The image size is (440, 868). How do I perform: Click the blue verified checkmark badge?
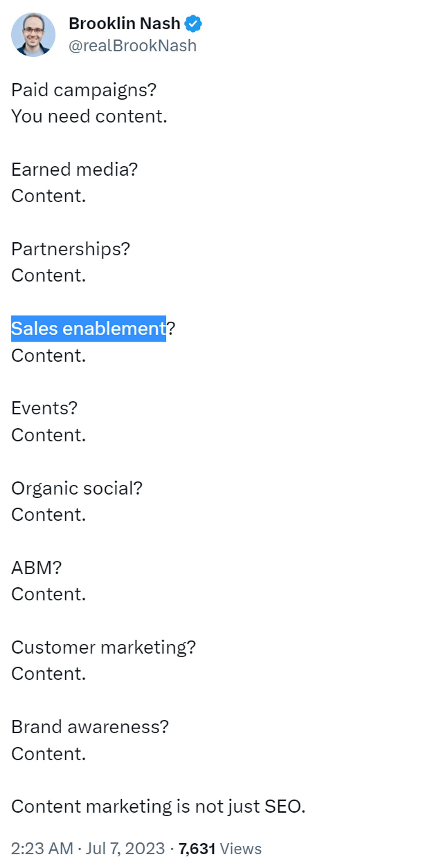pyautogui.click(x=193, y=24)
